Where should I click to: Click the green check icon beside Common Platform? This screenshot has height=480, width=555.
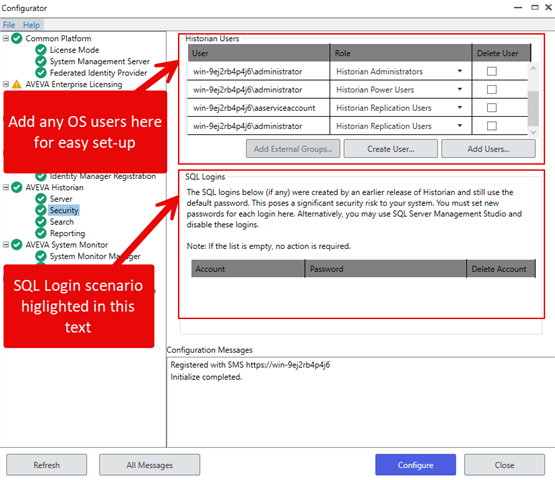17,38
